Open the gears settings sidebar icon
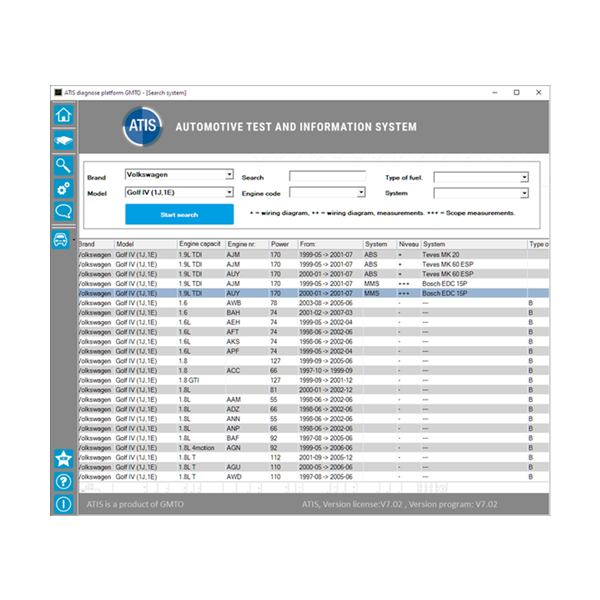 click(x=64, y=189)
